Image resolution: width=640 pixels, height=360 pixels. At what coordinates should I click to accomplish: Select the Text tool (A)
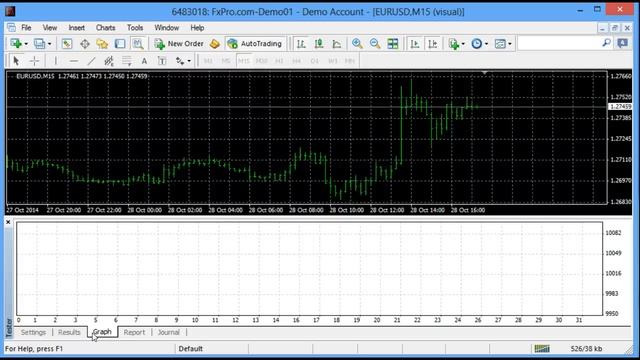click(x=144, y=61)
